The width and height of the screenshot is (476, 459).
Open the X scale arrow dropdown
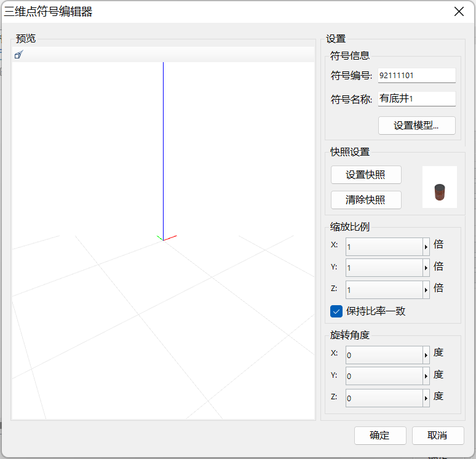pos(426,247)
